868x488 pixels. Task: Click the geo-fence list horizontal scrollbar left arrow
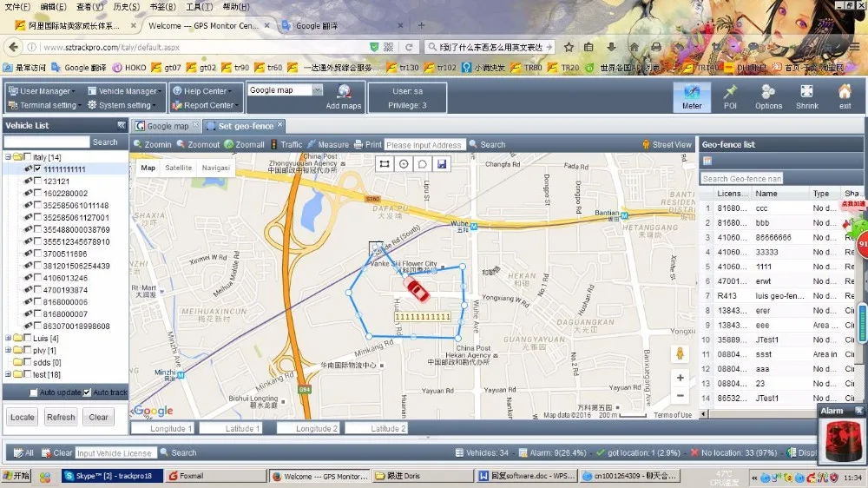[703, 414]
